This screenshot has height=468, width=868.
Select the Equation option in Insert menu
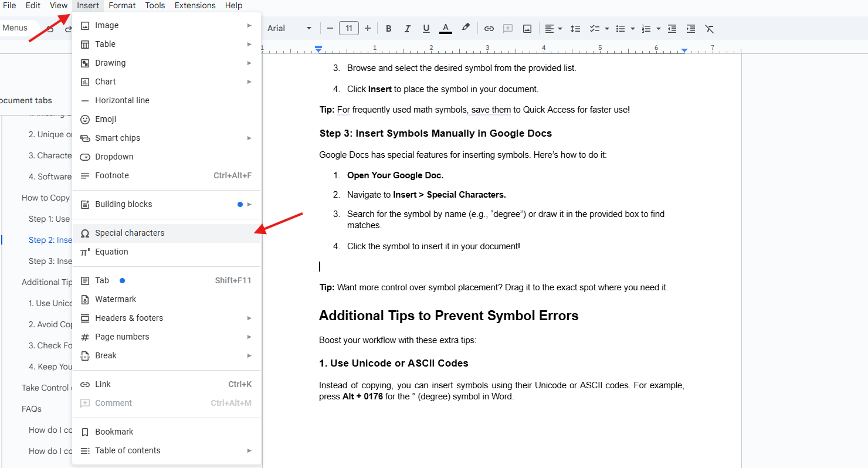click(111, 252)
